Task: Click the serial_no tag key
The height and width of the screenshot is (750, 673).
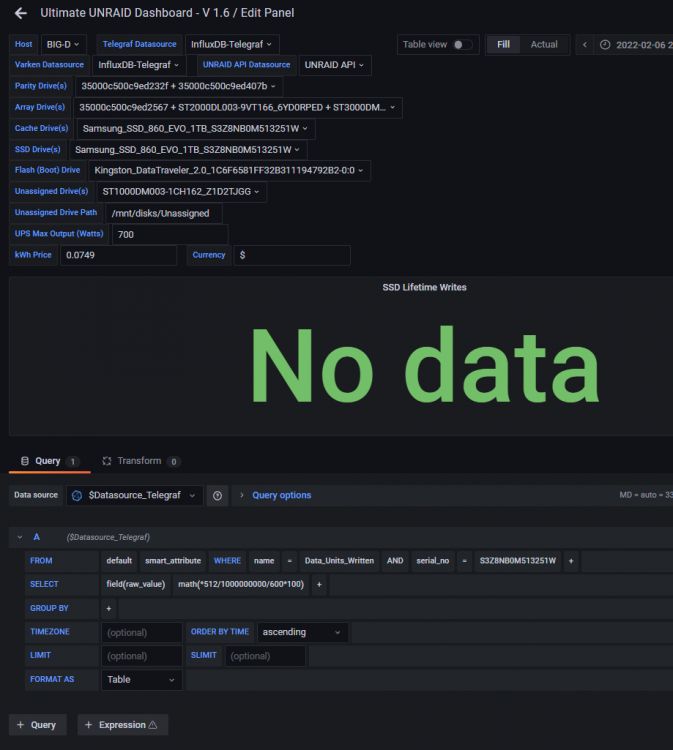Action: pos(432,561)
